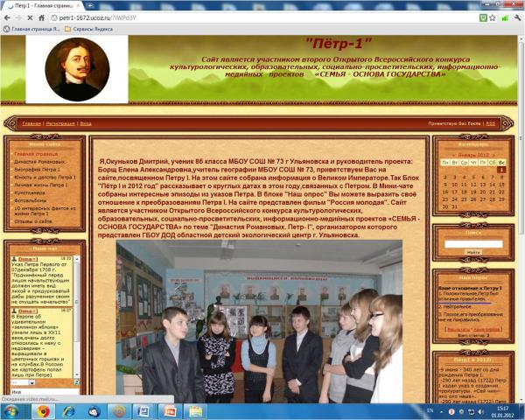Open 'Главная страница' in the site menu
The width and height of the screenshot is (525, 420).
pos(36,154)
